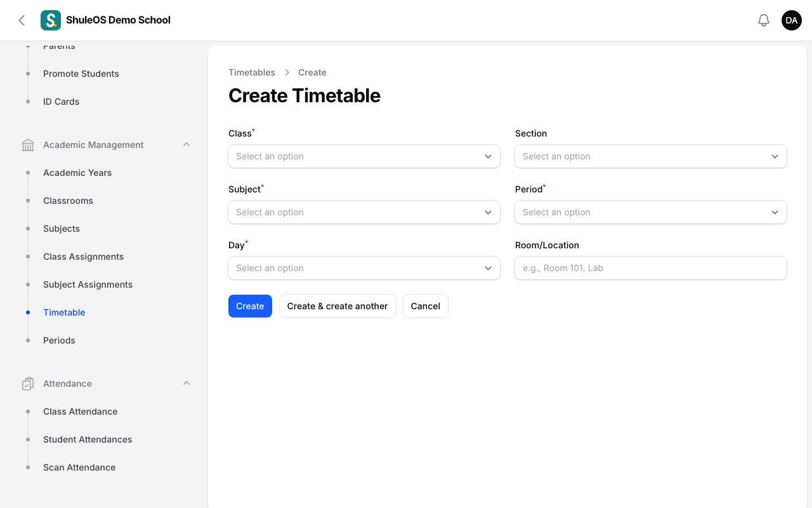Click the ShuleOS Demo School title
This screenshot has width=812, height=508.
pos(119,20)
